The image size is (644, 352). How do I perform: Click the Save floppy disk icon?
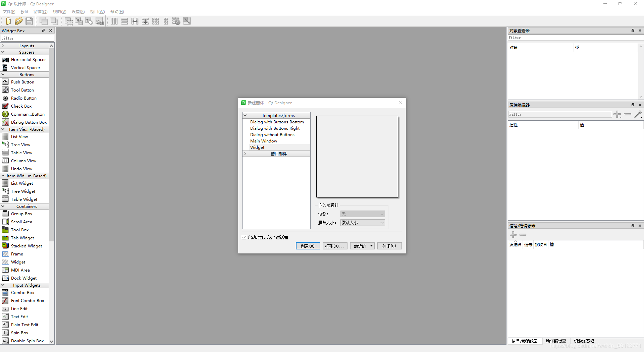pyautogui.click(x=29, y=21)
